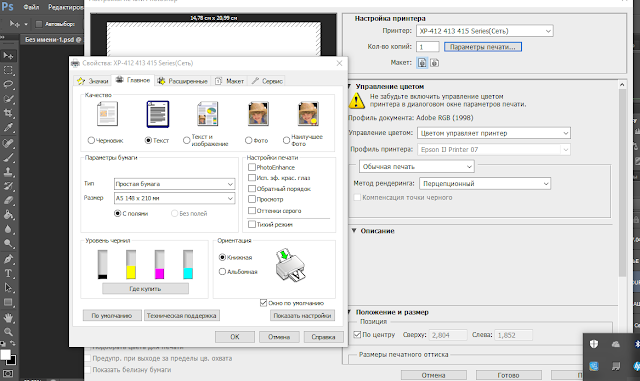
Task: Select the Horizontal Type tool
Action: click(8, 273)
